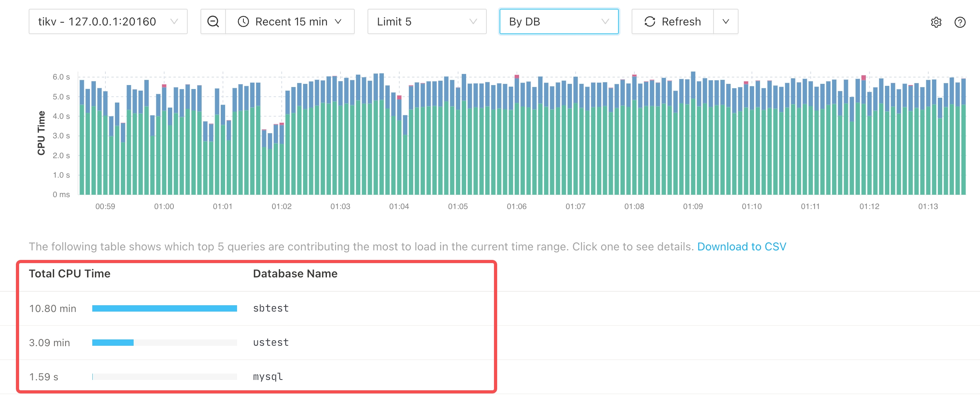The width and height of the screenshot is (980, 403).
Task: Expand auto-refresh options arrow next to Refresh
Action: pyautogui.click(x=726, y=21)
